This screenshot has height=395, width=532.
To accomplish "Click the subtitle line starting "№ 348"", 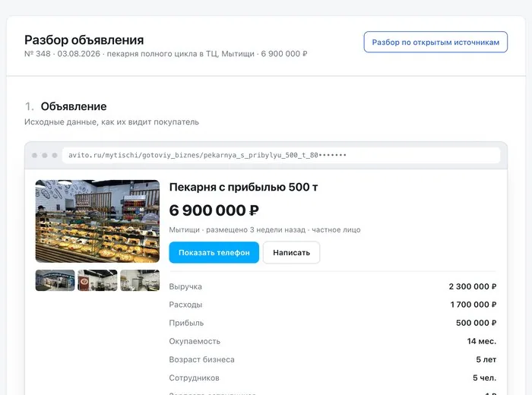I will pos(166,54).
